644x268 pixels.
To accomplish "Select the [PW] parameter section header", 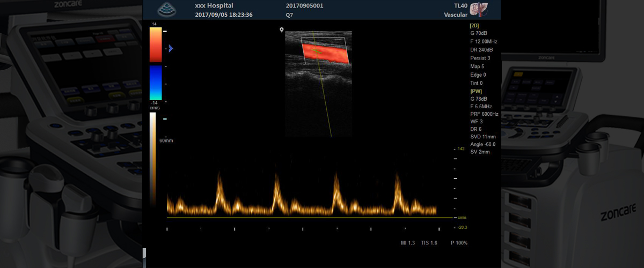I will [475, 91].
